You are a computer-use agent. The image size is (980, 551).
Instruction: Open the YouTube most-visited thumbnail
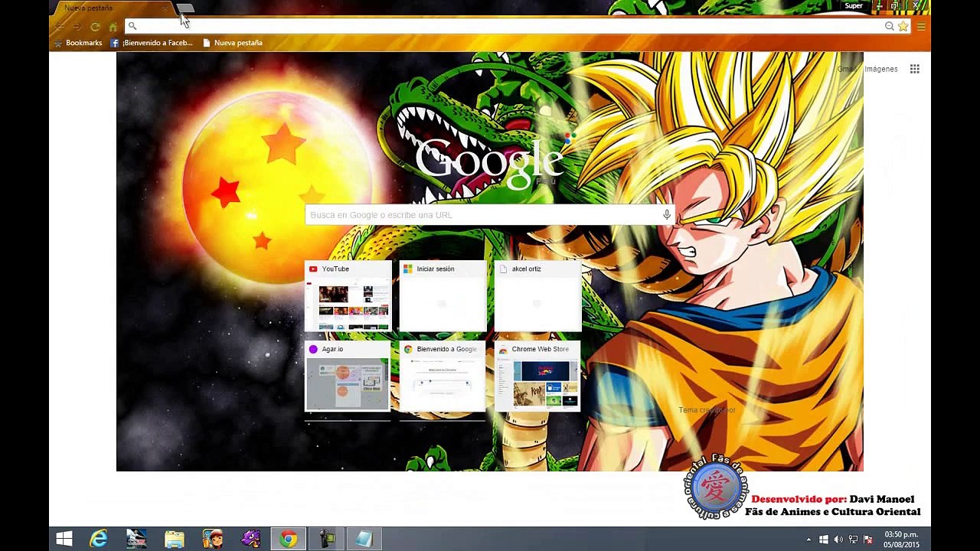[348, 296]
